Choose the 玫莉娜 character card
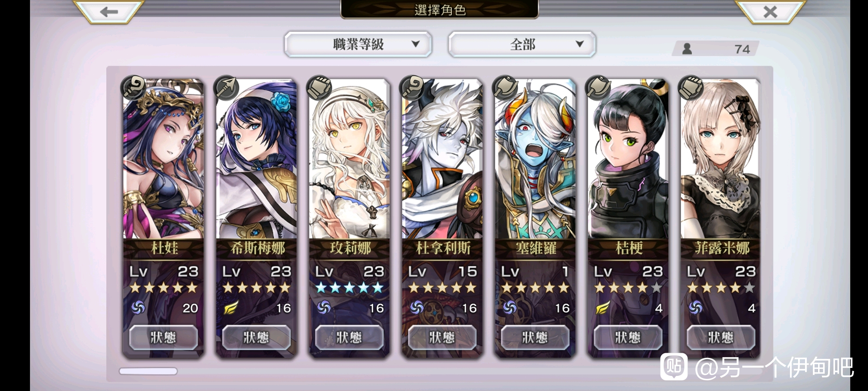 [349, 217]
